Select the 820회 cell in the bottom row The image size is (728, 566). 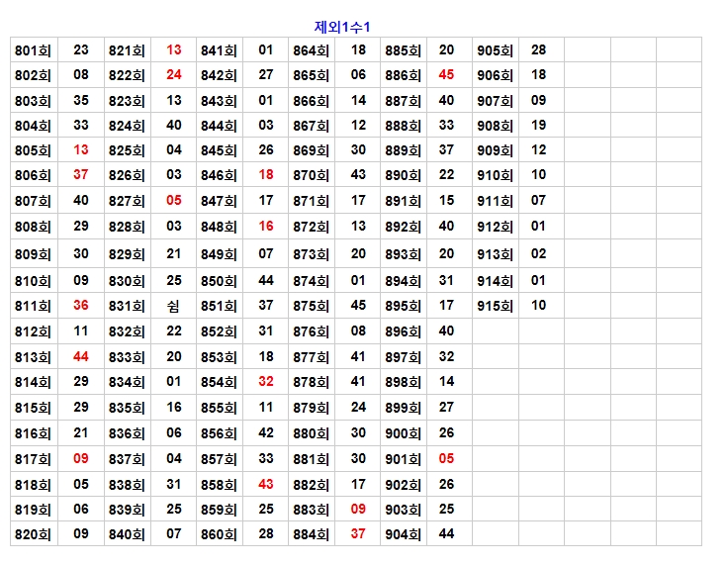34,535
